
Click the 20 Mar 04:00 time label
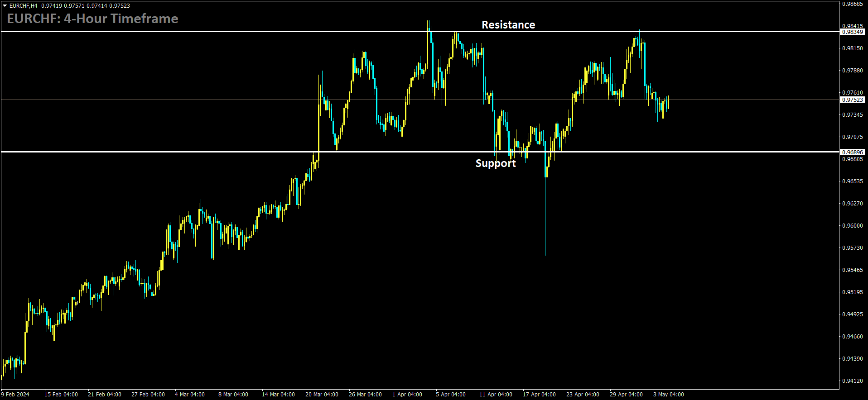(322, 395)
